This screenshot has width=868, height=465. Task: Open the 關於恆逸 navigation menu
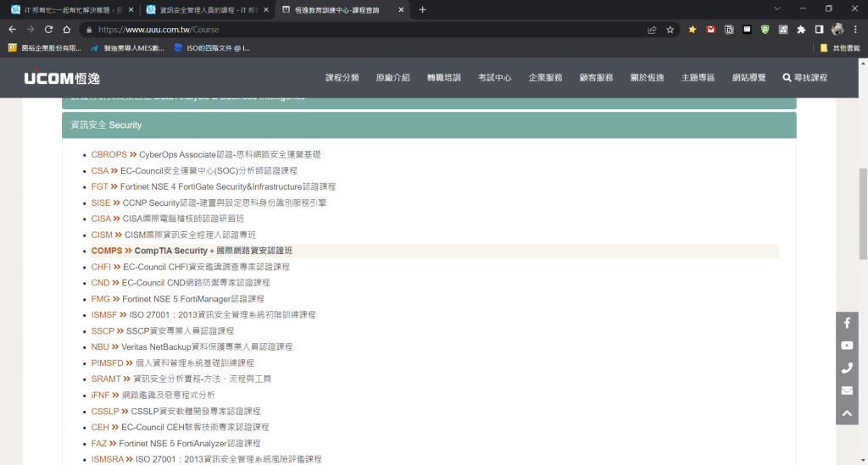(647, 78)
